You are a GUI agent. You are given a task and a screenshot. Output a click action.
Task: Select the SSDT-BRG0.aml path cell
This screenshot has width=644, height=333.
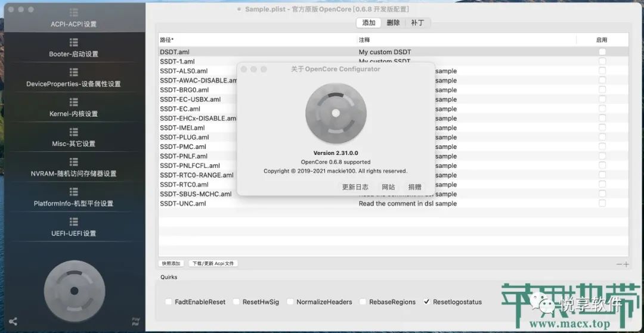(x=184, y=90)
